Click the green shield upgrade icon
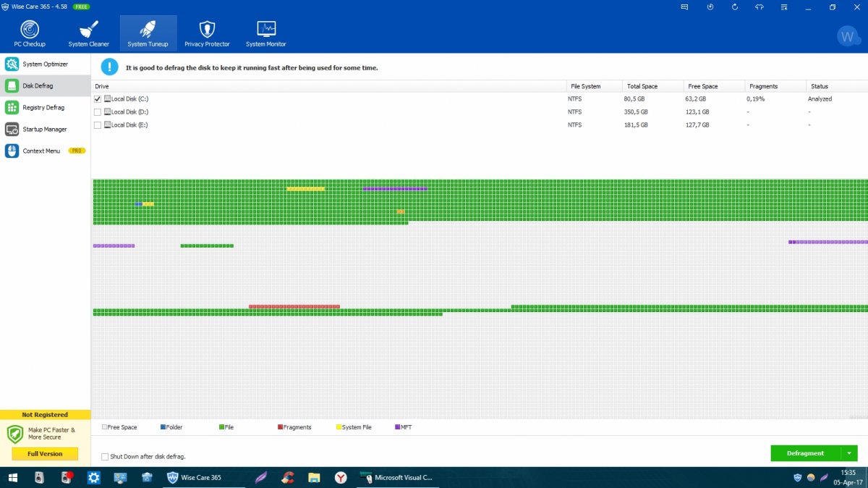The image size is (868, 488). pyautogui.click(x=15, y=434)
